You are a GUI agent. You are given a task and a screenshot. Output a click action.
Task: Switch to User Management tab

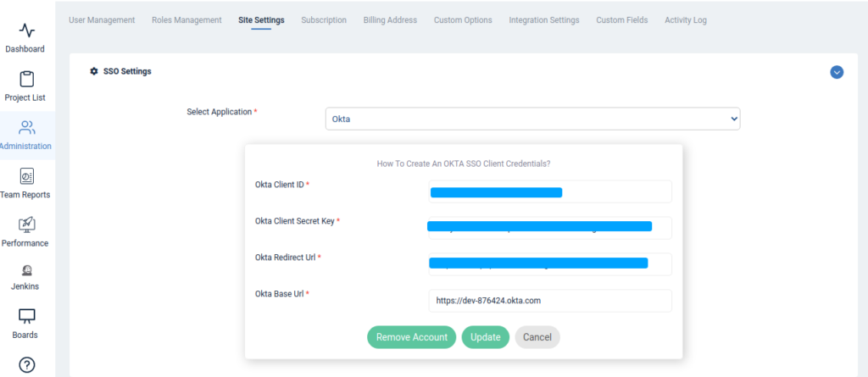coord(102,20)
